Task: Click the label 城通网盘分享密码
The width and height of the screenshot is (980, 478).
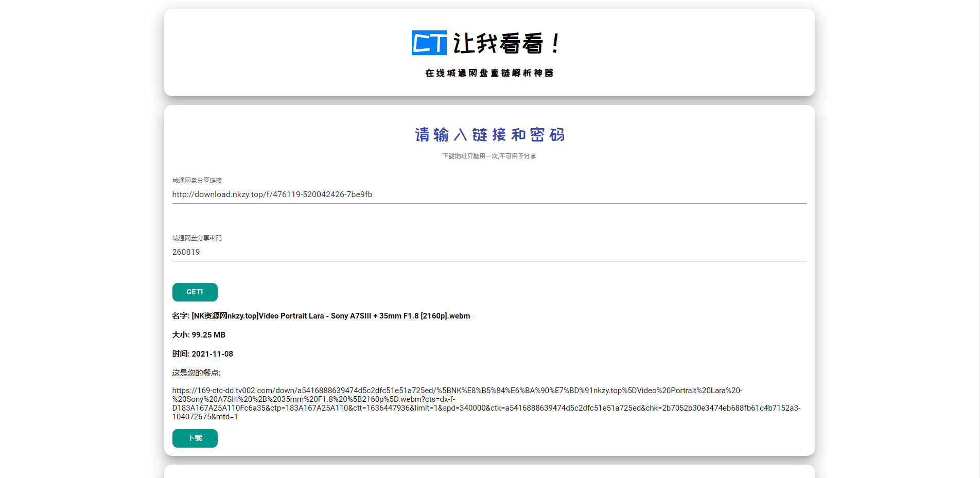Action: [197, 238]
